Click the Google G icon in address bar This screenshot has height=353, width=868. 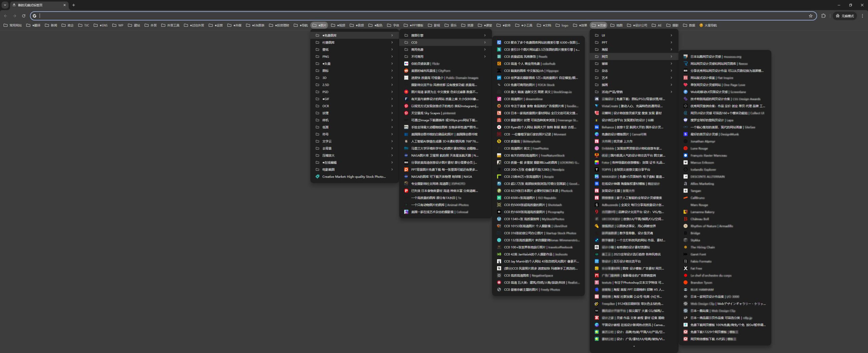tap(35, 16)
